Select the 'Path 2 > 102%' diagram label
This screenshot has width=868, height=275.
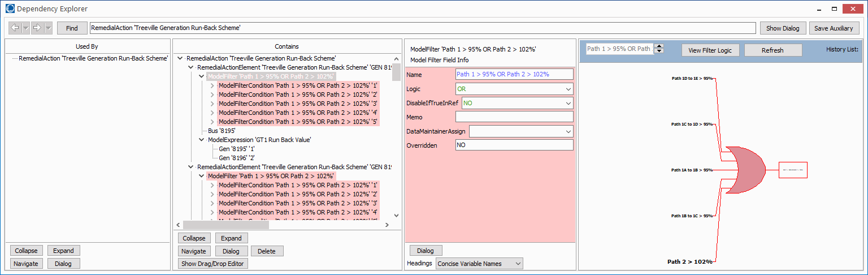[689, 261]
